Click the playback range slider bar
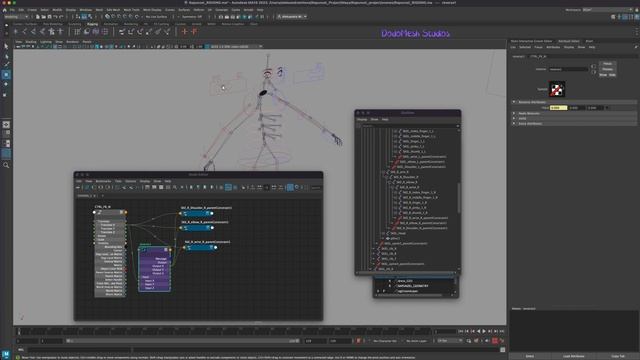The image size is (640, 360). click(182, 340)
